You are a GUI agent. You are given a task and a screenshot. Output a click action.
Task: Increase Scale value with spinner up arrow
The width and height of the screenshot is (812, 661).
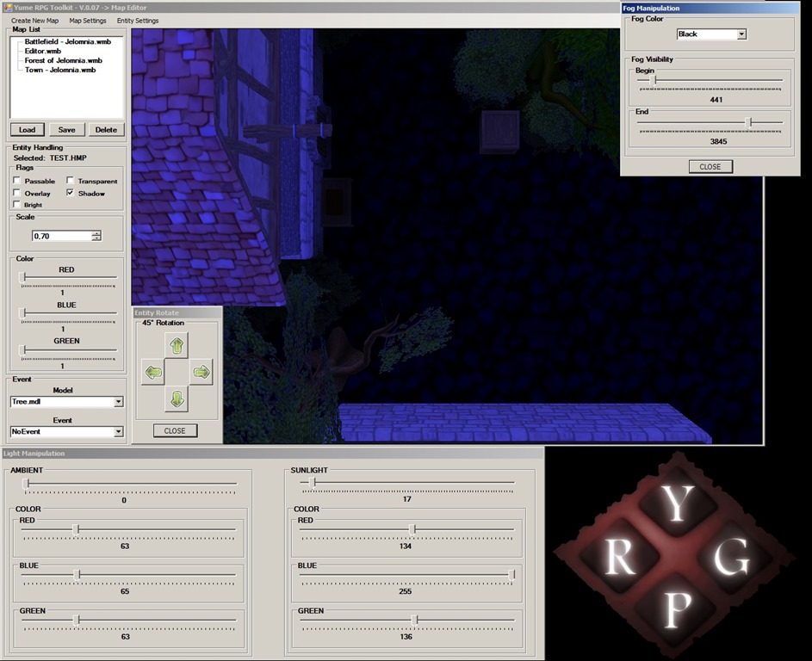click(x=96, y=232)
